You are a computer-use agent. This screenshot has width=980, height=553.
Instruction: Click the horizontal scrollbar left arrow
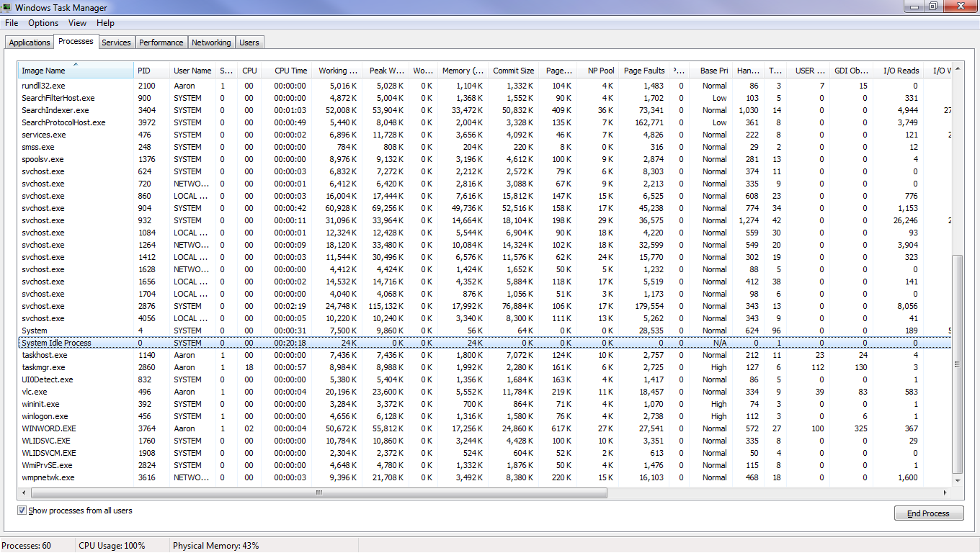click(23, 493)
